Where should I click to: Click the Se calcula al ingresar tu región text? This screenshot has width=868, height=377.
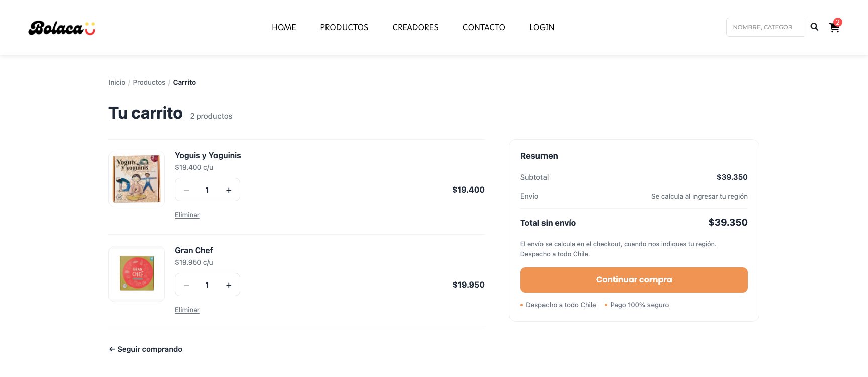point(699,196)
